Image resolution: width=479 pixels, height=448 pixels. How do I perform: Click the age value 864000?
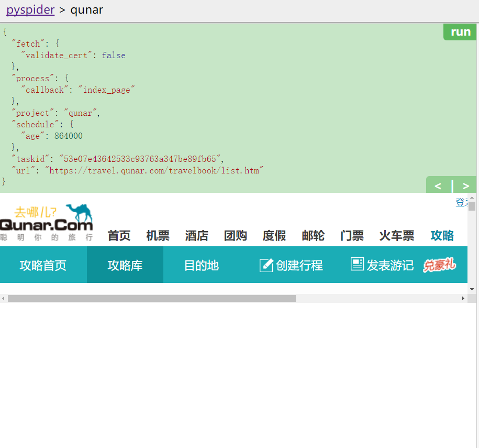point(69,136)
